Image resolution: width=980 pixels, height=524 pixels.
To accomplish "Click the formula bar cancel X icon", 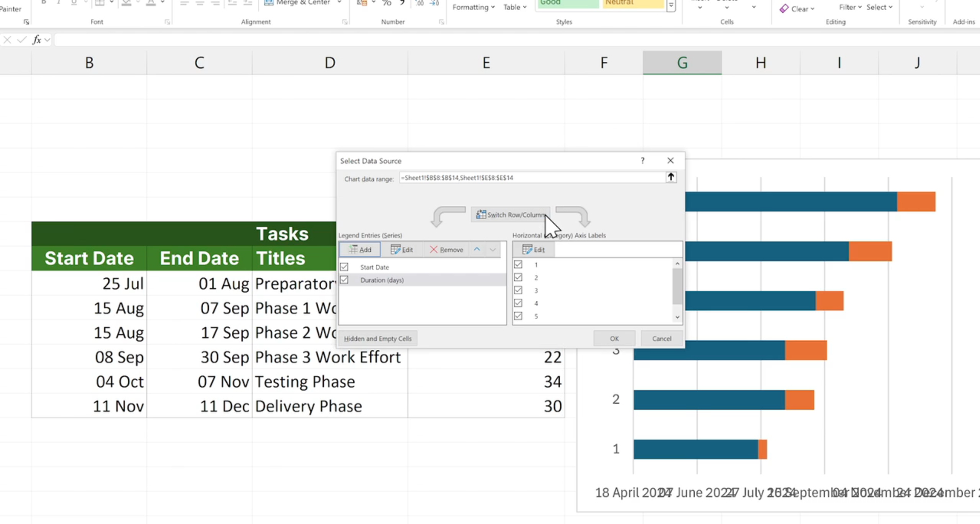I will pos(7,40).
